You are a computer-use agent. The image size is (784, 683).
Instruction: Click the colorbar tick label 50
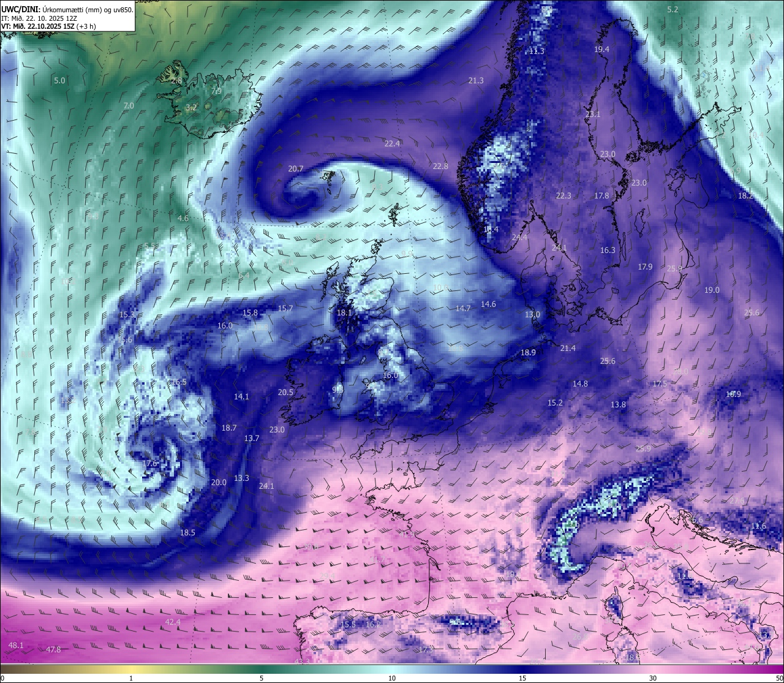pos(779,677)
